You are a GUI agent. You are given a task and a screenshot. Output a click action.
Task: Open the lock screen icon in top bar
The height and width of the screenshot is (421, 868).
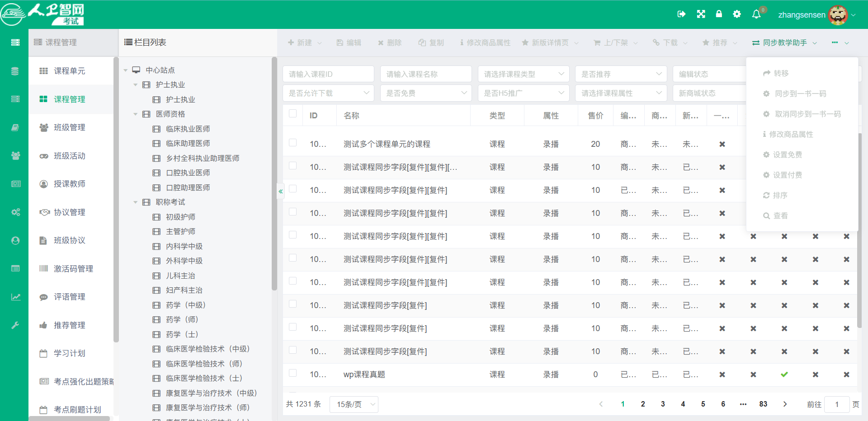tap(718, 14)
